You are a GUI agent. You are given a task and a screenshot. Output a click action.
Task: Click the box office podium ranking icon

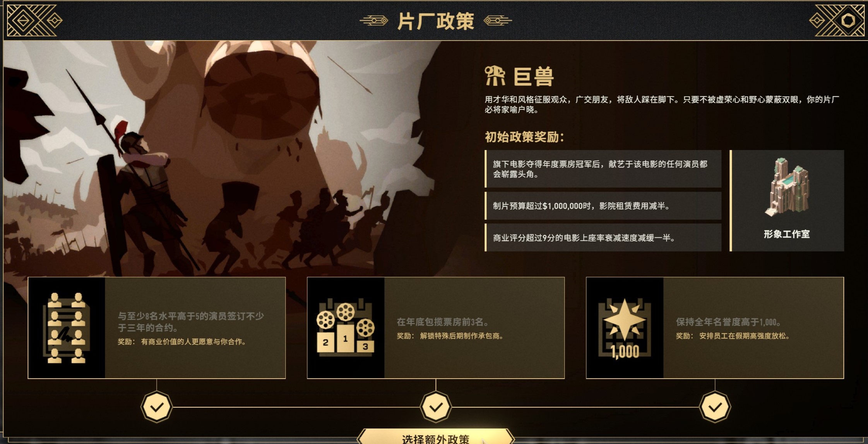pos(346,328)
